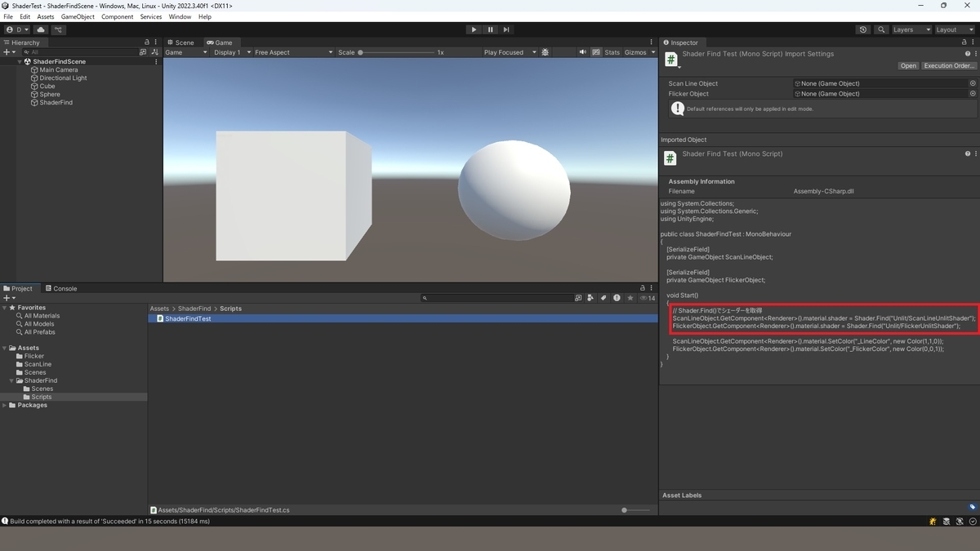Click the Open button in the Inspector

point(908,65)
